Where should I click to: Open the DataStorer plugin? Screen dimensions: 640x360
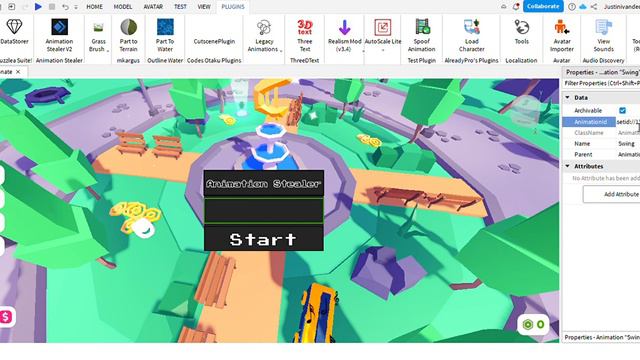[14, 33]
